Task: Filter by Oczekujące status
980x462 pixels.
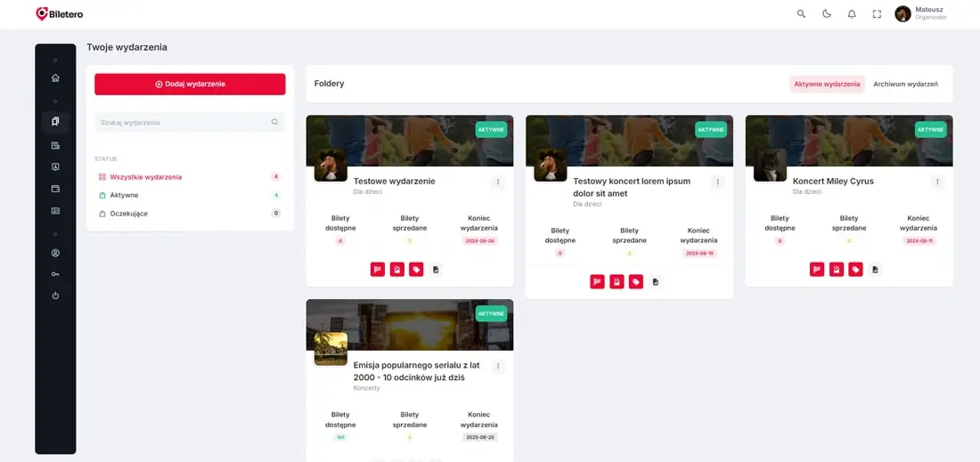Action: (128, 214)
